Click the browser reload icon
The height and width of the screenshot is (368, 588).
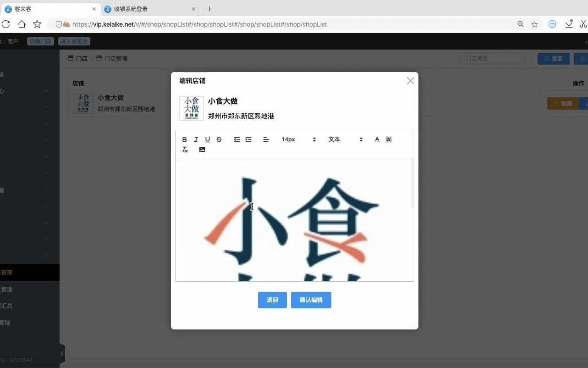[x=6, y=24]
